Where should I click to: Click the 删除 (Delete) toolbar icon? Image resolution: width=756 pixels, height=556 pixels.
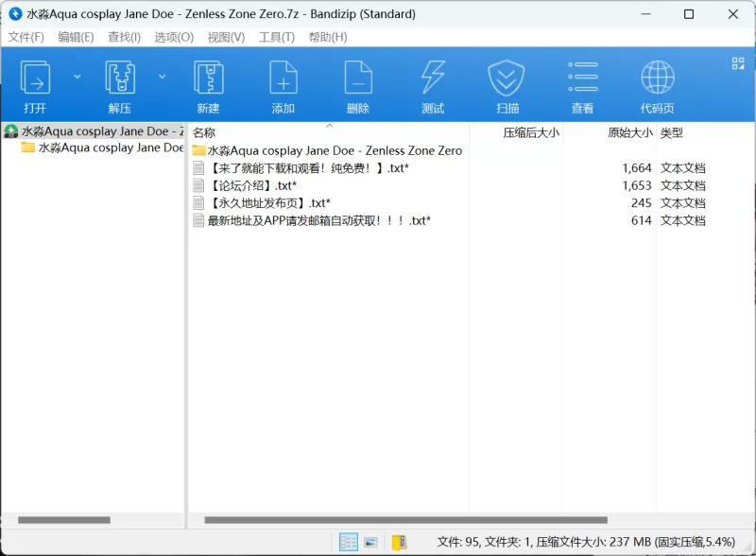coord(357,85)
